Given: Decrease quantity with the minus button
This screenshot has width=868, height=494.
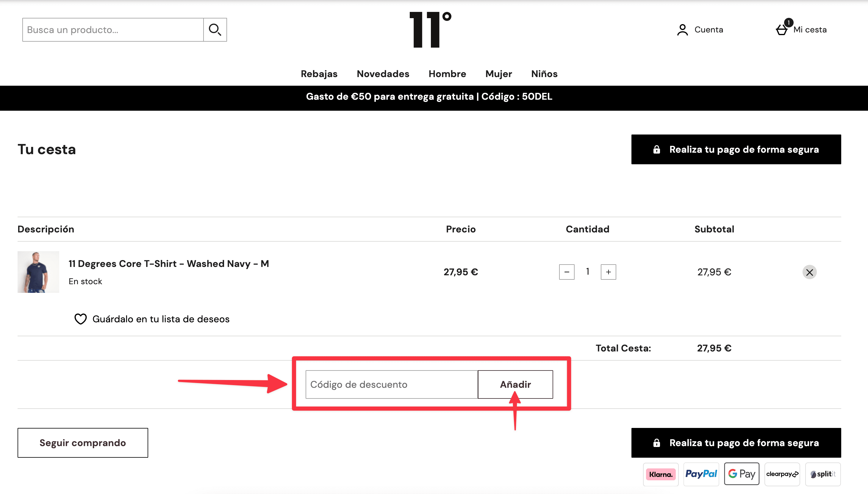Looking at the screenshot, I should [x=567, y=272].
